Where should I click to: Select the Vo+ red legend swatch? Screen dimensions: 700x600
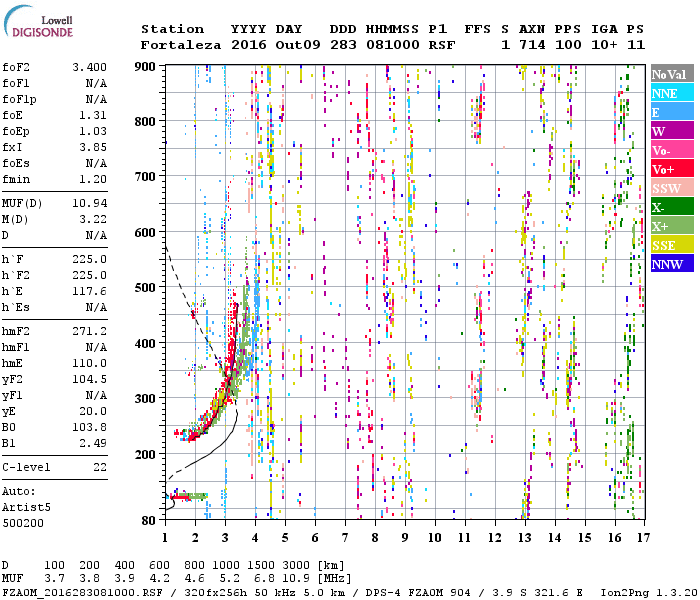(x=672, y=169)
